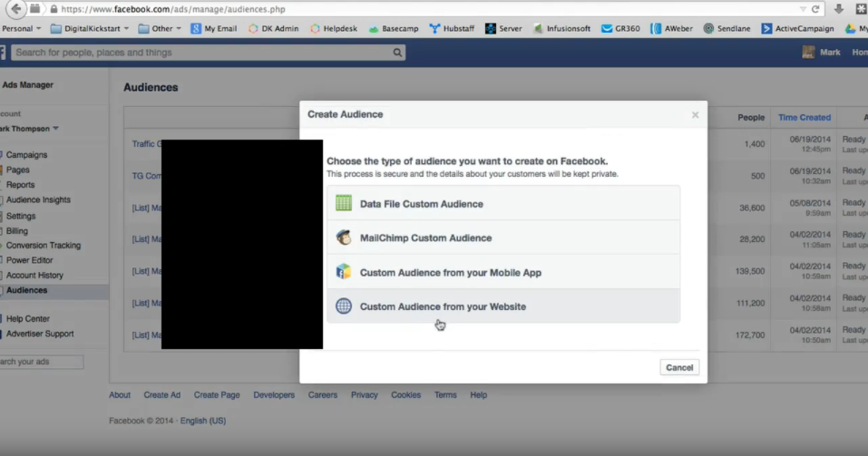The height and width of the screenshot is (456, 868).
Task: Click the MailChimp monkey icon
Action: [343, 238]
